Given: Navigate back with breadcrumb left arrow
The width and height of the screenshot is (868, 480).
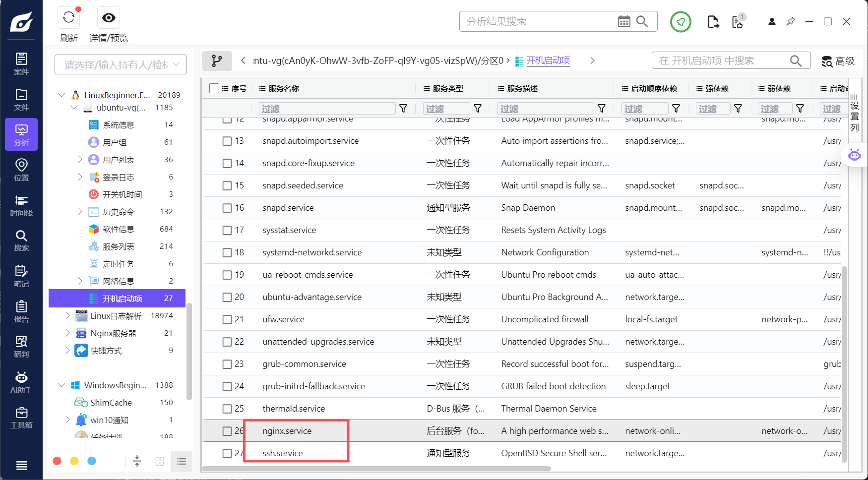Looking at the screenshot, I should (243, 60).
